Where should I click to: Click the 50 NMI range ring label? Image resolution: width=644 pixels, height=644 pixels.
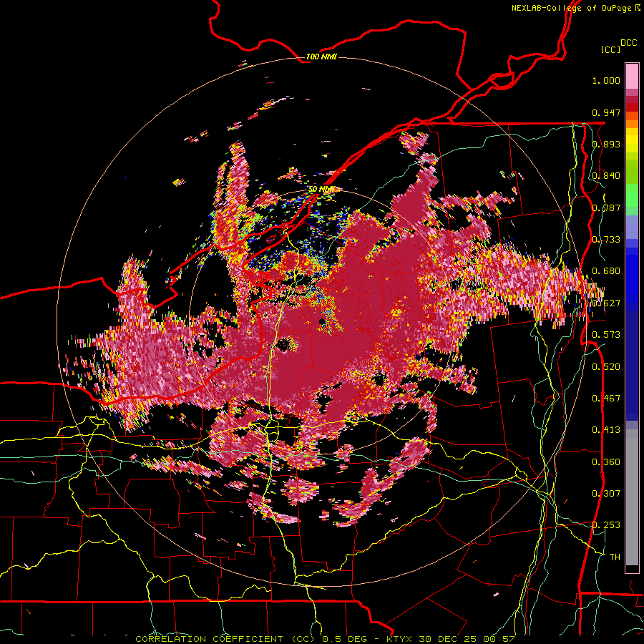322,190
